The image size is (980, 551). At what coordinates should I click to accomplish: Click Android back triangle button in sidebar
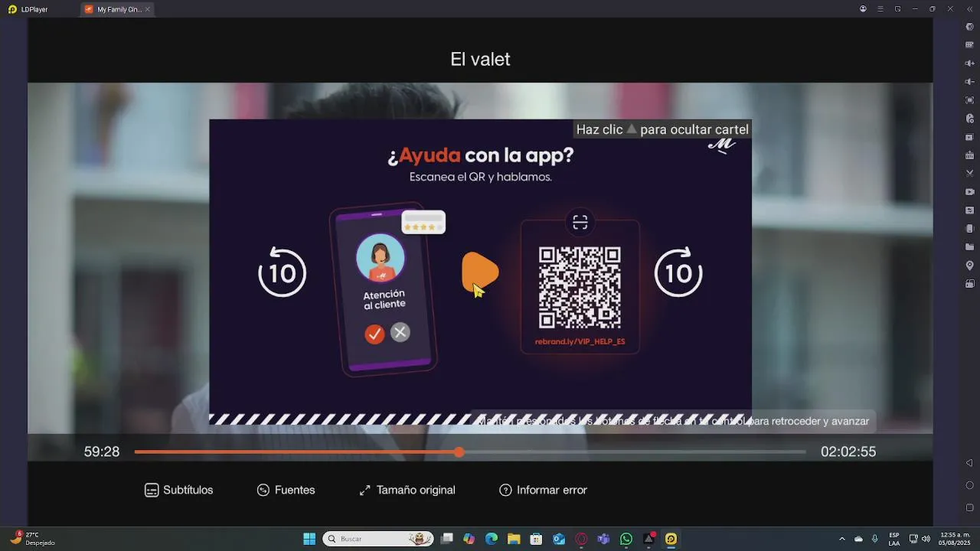pyautogui.click(x=969, y=463)
